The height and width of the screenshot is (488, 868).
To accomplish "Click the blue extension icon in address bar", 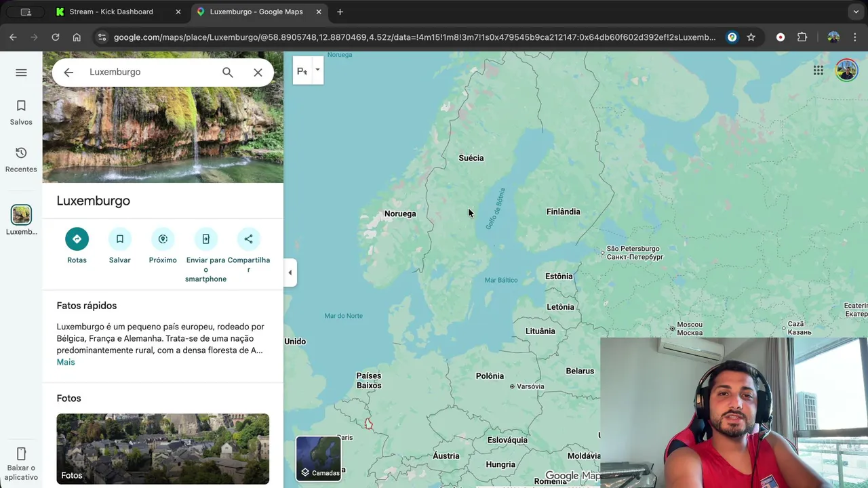I will [732, 37].
